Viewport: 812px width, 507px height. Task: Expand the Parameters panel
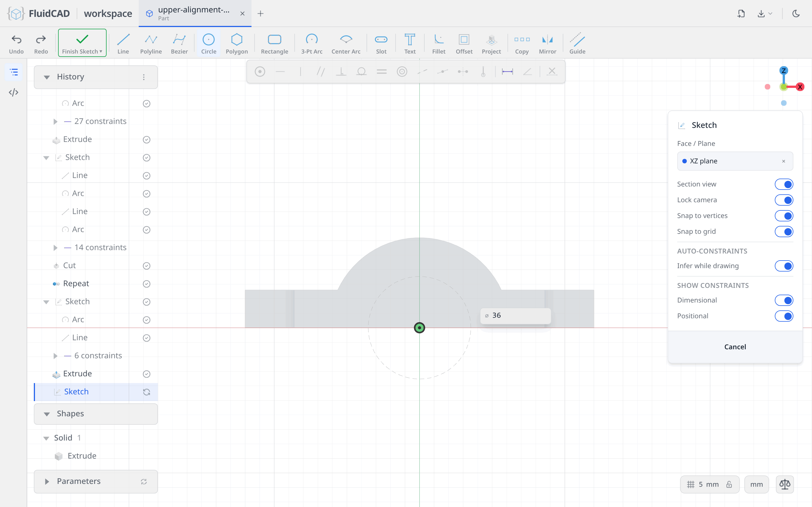pyautogui.click(x=47, y=482)
